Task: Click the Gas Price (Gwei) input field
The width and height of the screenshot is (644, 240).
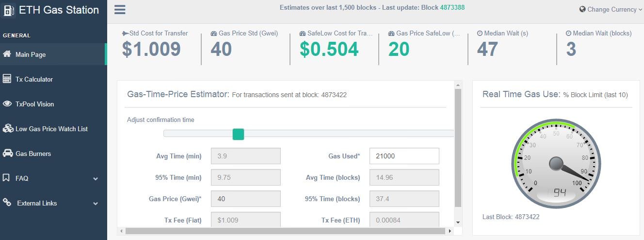Action: [x=246, y=199]
